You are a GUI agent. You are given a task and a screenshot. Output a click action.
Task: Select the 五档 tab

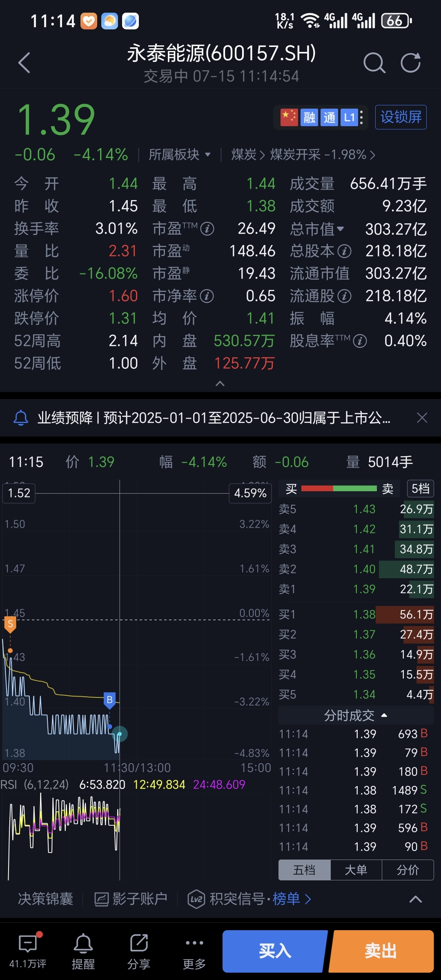(304, 870)
